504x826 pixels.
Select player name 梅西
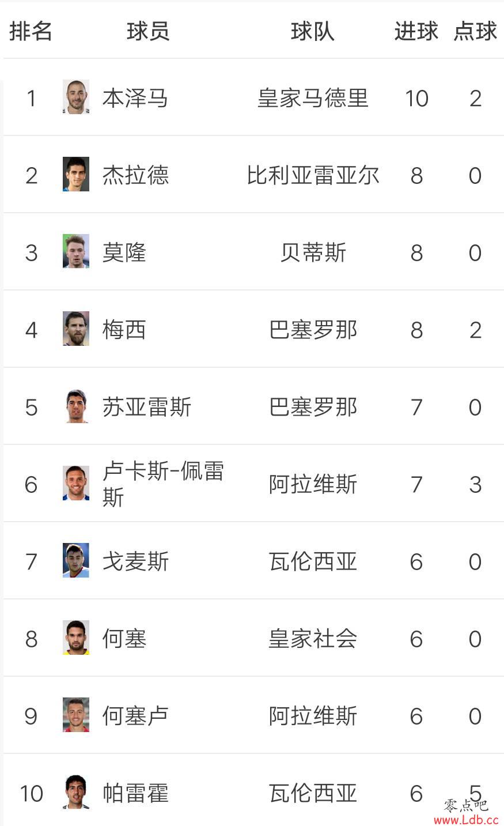point(124,330)
